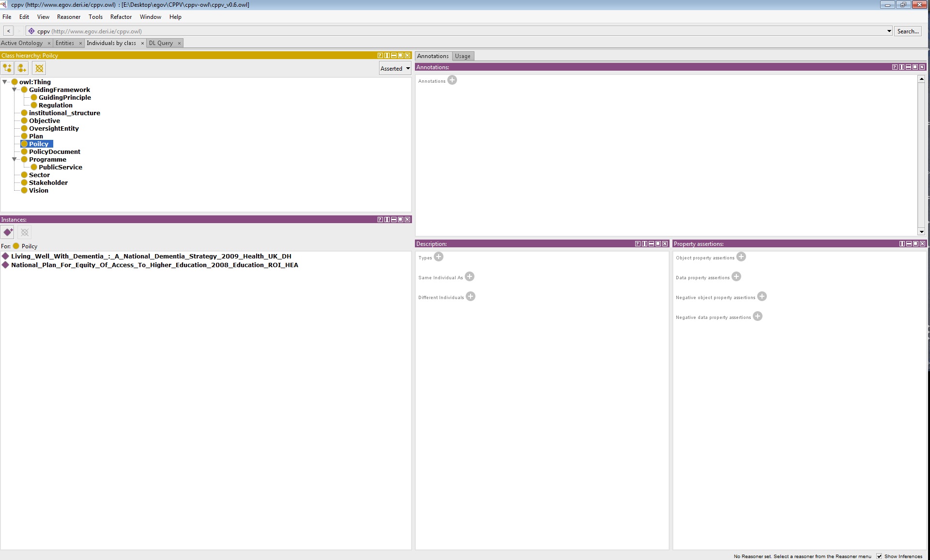The width and height of the screenshot is (930, 560).
Task: Add an object property assertion
Action: tap(741, 257)
